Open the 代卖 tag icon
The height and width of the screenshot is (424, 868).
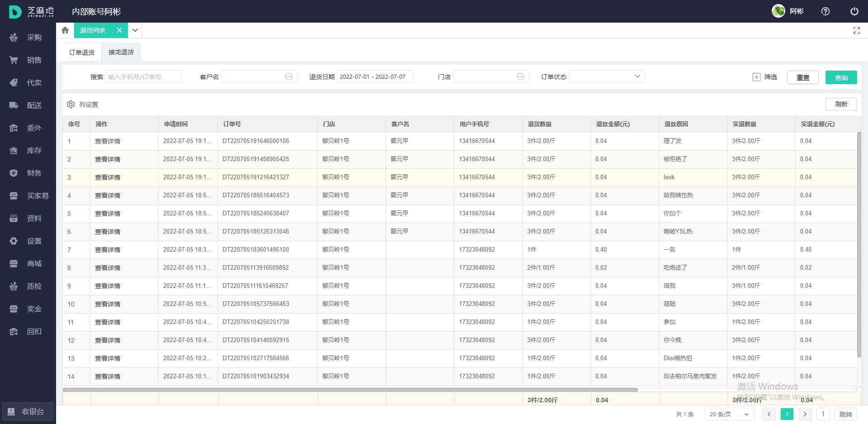14,83
